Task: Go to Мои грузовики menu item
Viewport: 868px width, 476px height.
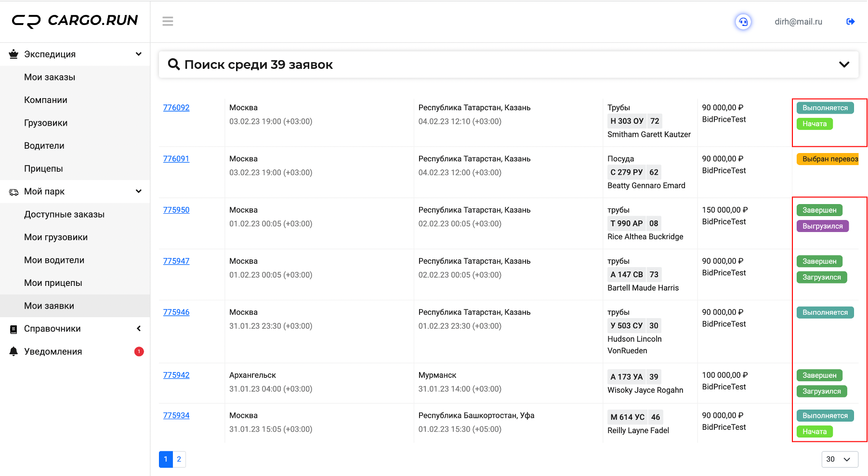Action: (56, 237)
